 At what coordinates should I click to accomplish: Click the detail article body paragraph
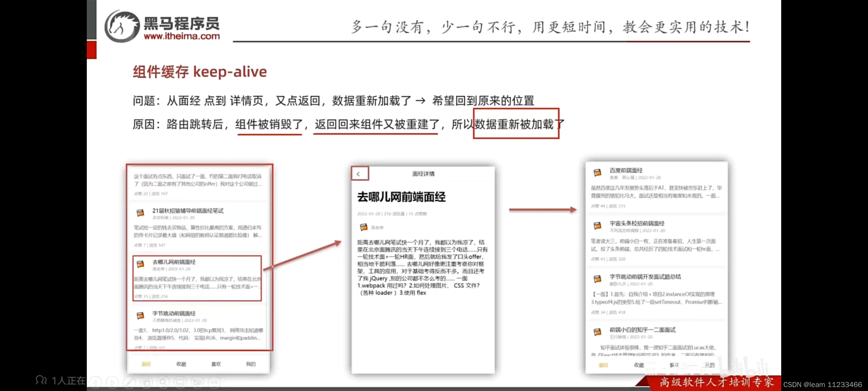(x=422, y=267)
